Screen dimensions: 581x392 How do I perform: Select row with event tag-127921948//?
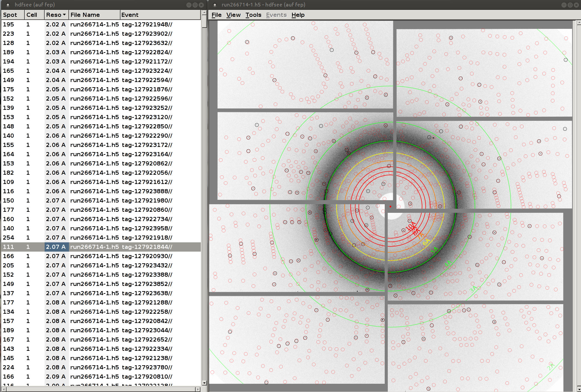pos(101,24)
